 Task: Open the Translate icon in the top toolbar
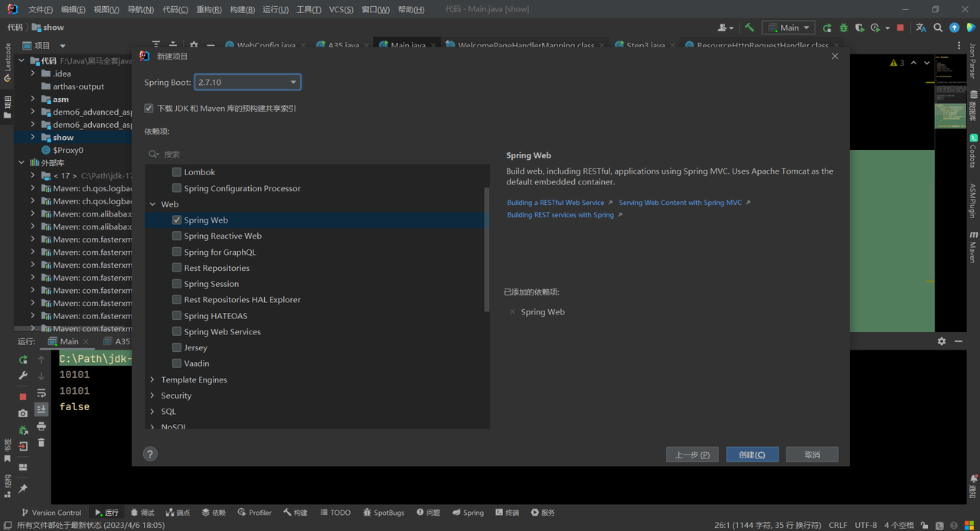(921, 28)
